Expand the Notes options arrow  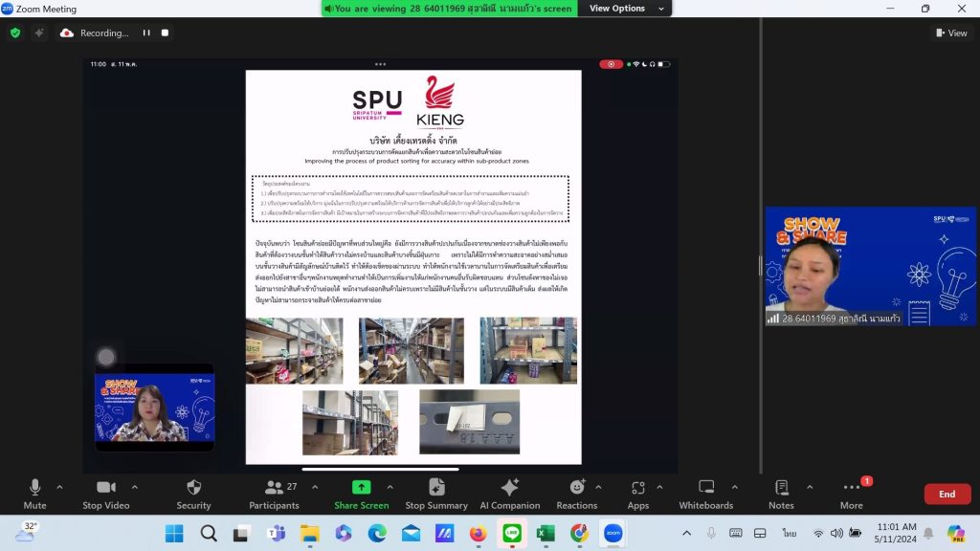tap(810, 487)
